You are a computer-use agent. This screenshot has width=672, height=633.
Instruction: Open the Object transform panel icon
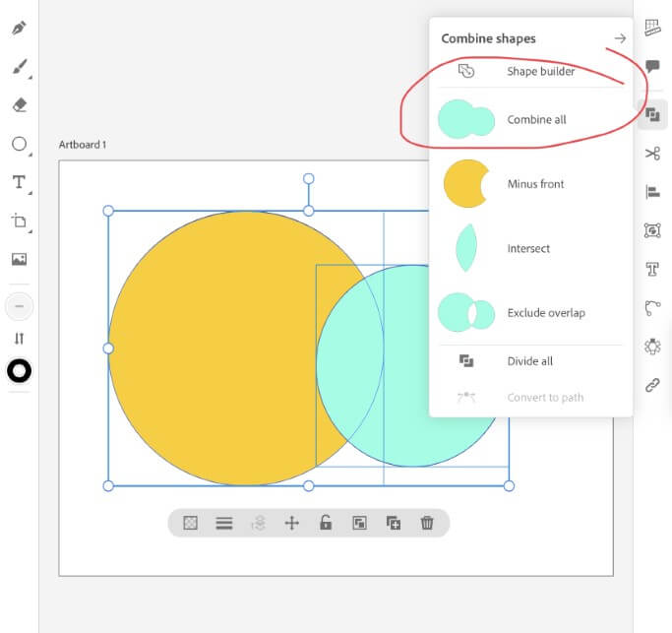[x=652, y=230]
